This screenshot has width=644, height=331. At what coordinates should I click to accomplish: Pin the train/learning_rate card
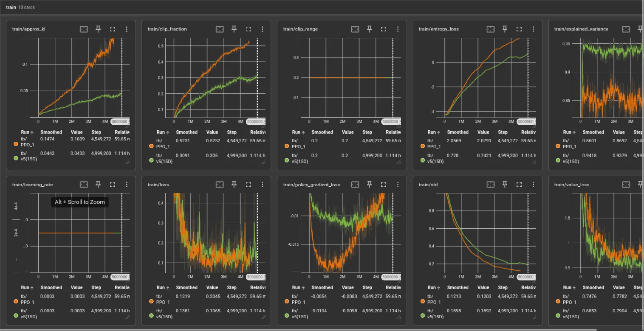pyautogui.click(x=98, y=185)
